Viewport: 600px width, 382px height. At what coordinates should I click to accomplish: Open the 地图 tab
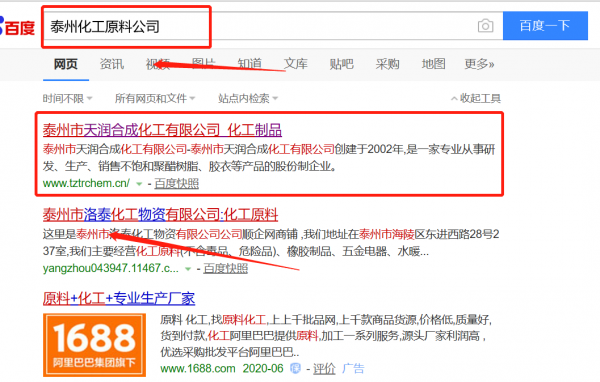tap(433, 64)
